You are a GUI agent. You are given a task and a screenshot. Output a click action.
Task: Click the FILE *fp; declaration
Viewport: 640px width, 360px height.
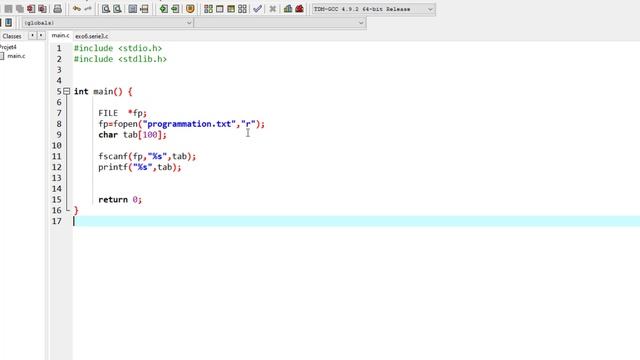[x=122, y=113]
